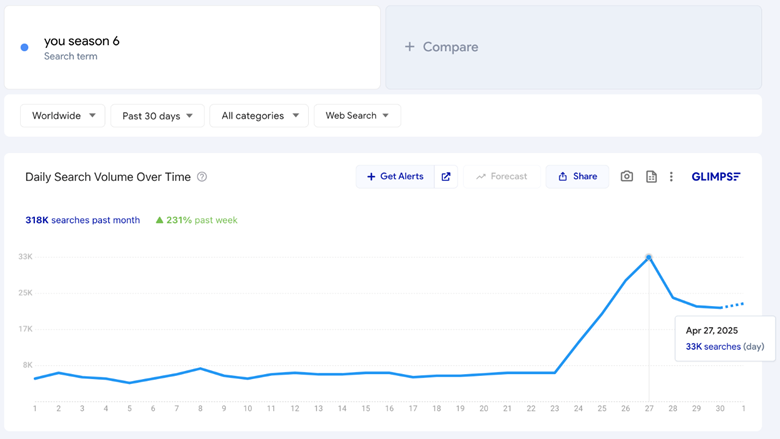Image resolution: width=780 pixels, height=439 pixels.
Task: Open the Worldwide region dropdown
Action: click(63, 116)
